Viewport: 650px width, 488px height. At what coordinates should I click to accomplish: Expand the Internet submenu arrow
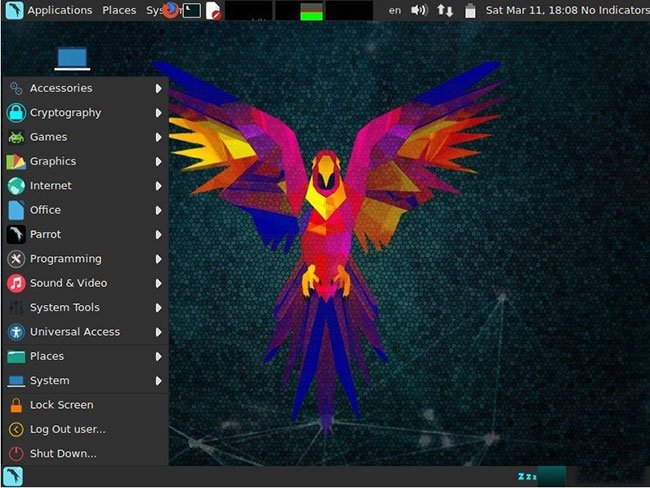[158, 186]
